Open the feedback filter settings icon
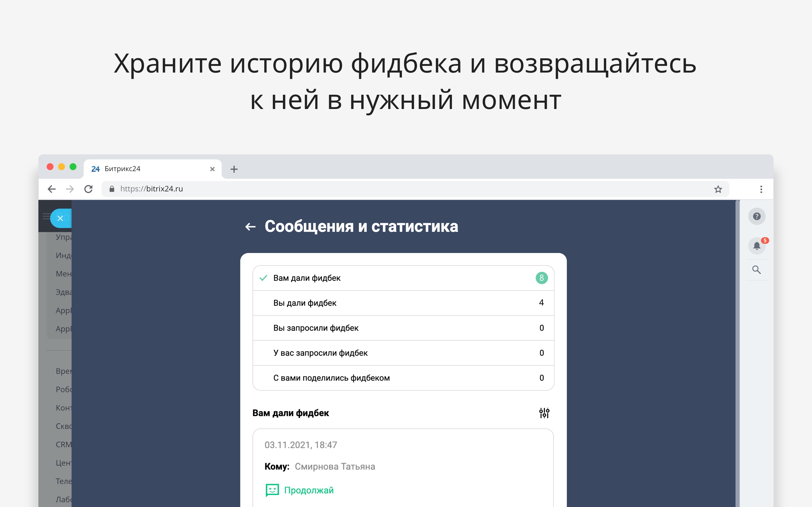This screenshot has height=507, width=812. 544,413
